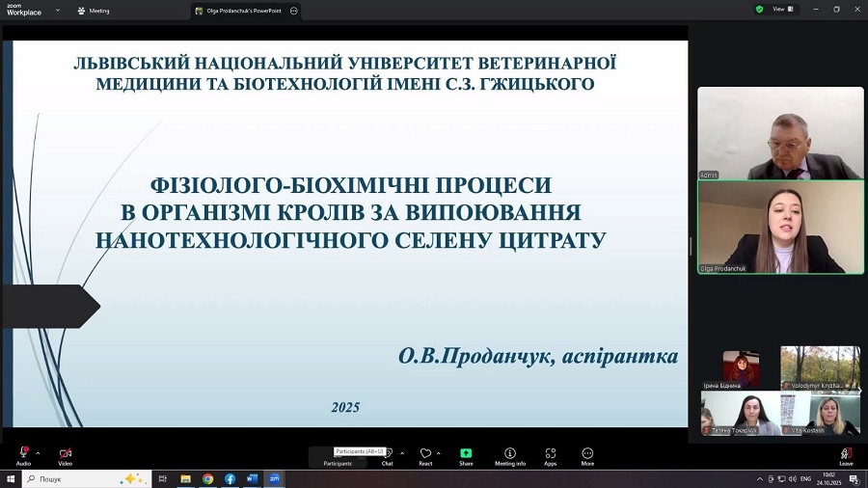The image size is (868, 488).
Task: Toggle the camera with the Video button
Action: (65, 454)
